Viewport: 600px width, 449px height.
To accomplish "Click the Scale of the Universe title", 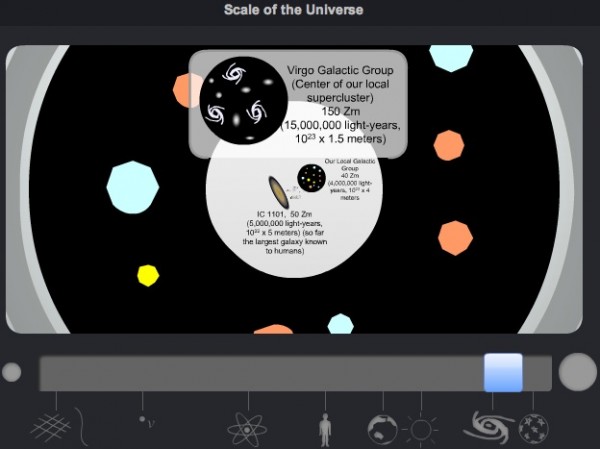I will tap(293, 10).
